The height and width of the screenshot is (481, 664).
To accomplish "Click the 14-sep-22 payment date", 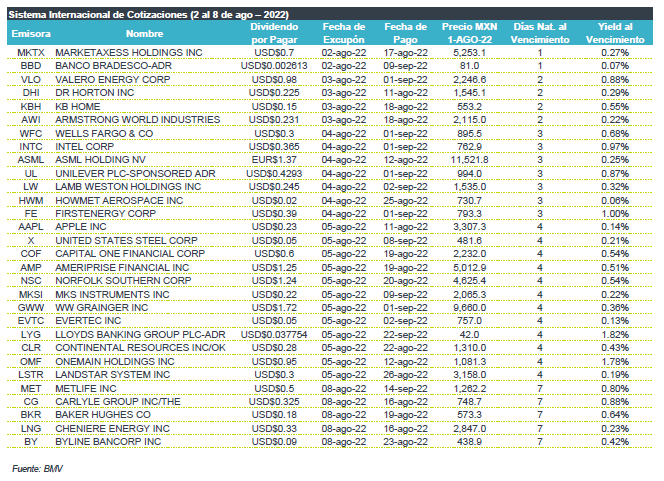I will (x=405, y=388).
